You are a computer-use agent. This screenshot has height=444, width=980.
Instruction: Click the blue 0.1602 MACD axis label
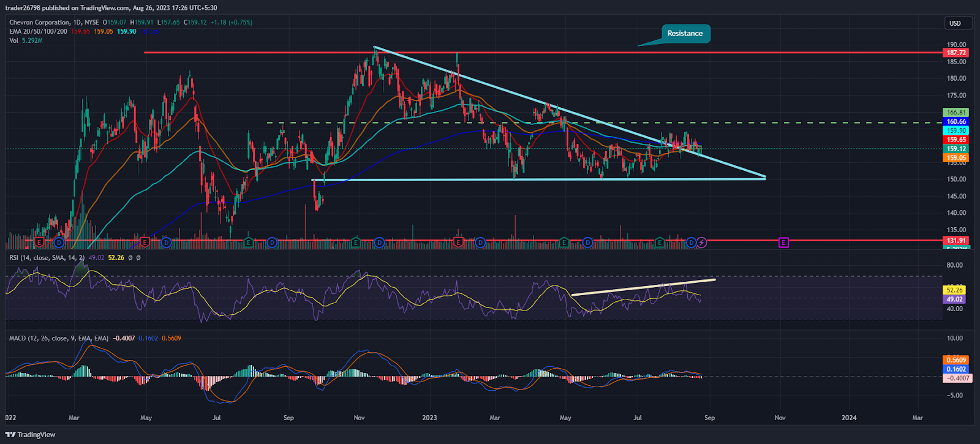click(956, 369)
